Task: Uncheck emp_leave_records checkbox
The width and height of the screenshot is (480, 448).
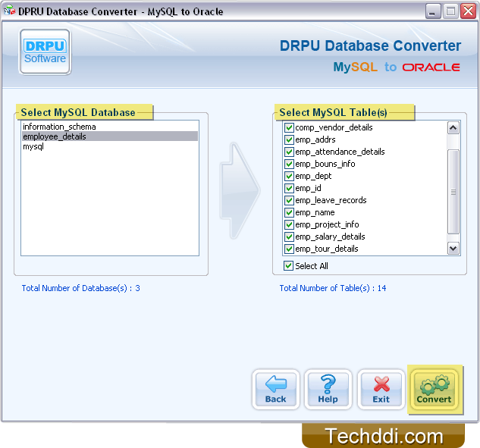Action: pos(289,200)
